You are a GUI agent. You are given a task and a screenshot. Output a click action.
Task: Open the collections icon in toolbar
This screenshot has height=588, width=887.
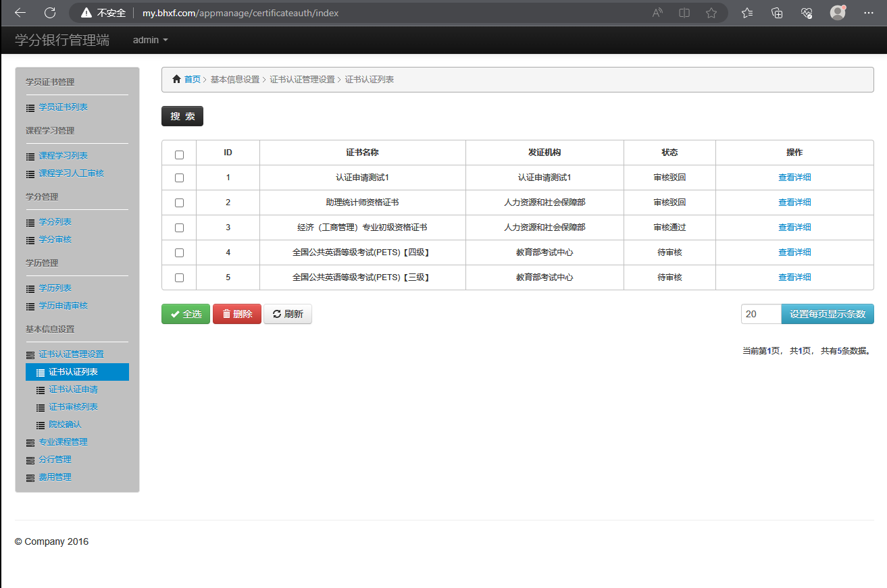click(777, 13)
